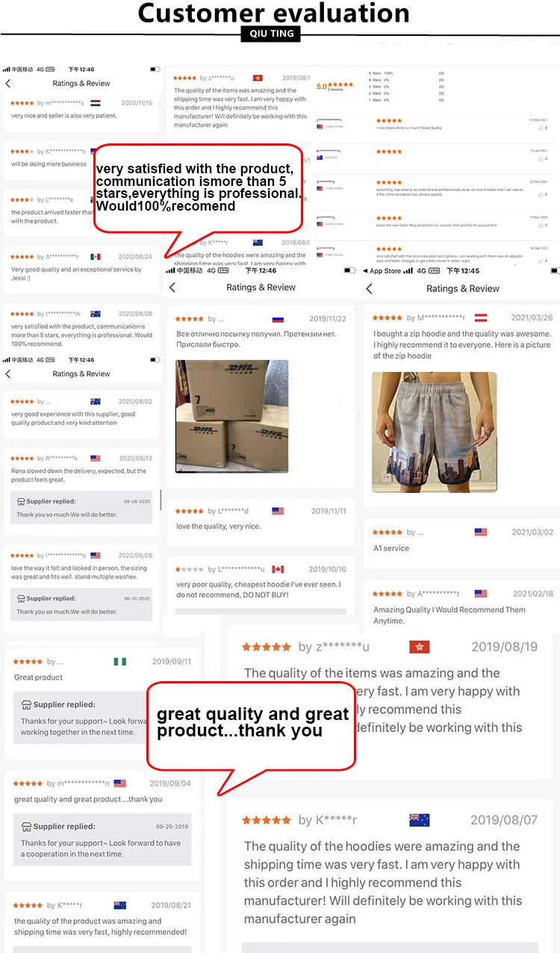Click the one-star rating by L***u

click(189, 569)
